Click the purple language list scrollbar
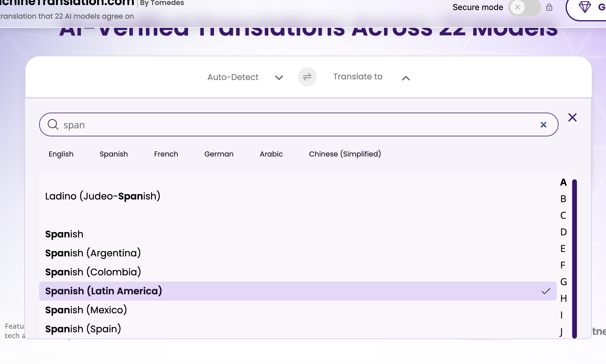 574,258
